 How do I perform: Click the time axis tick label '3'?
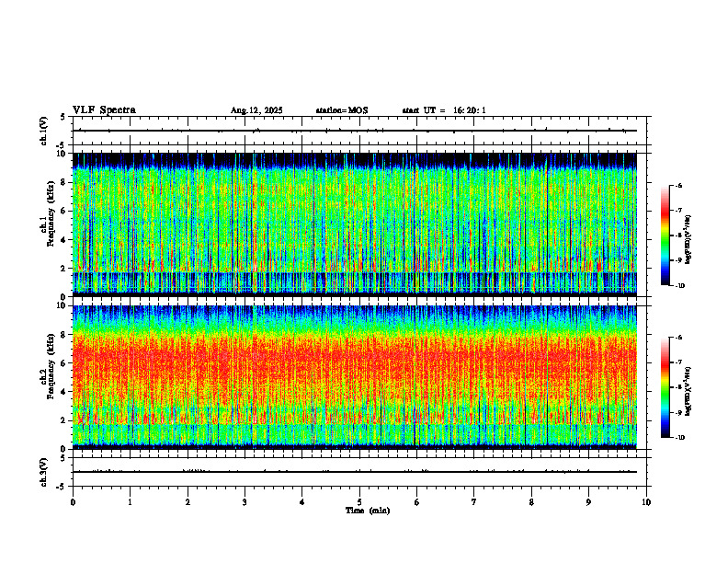245,502
